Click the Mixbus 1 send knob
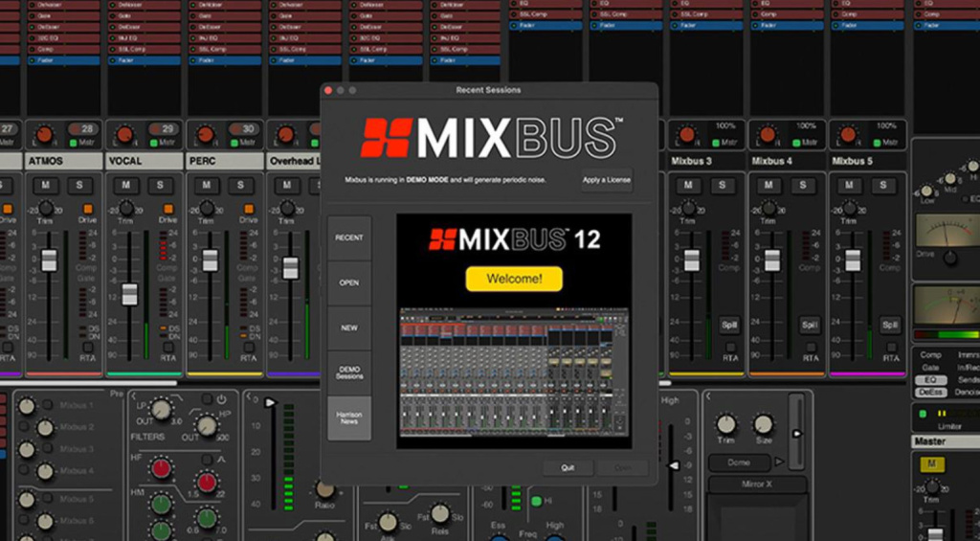The width and height of the screenshot is (980, 541). 26,407
